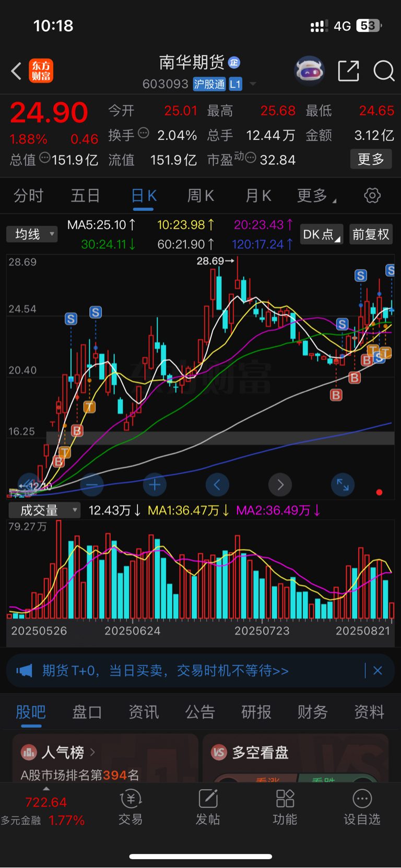Tap the share export icon
The width and height of the screenshot is (401, 868).
point(349,71)
